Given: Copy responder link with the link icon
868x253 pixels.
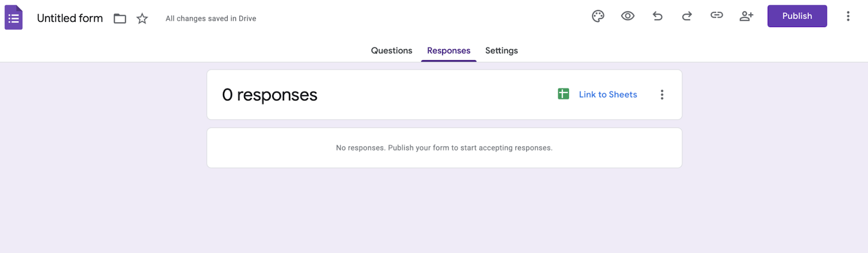Looking at the screenshot, I should pos(717,16).
